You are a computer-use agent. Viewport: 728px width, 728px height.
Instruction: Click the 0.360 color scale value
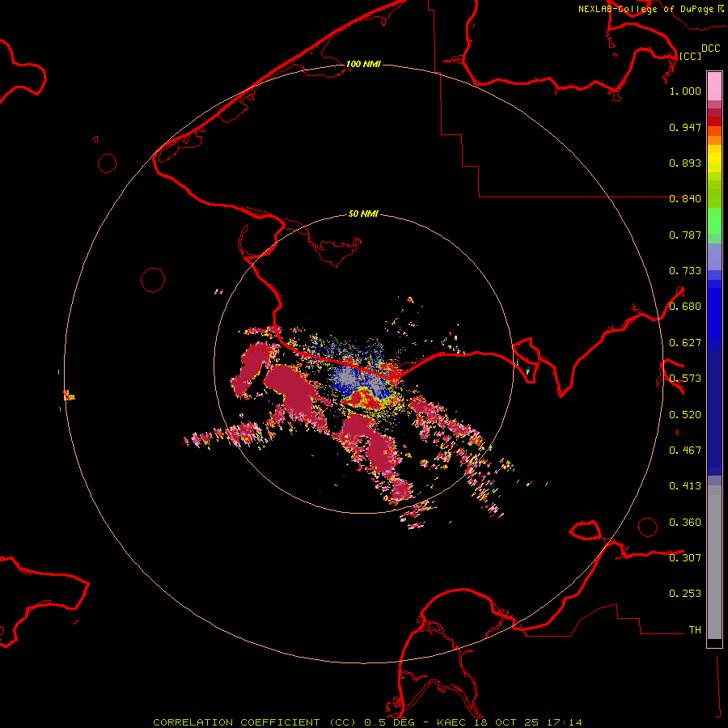click(x=685, y=523)
